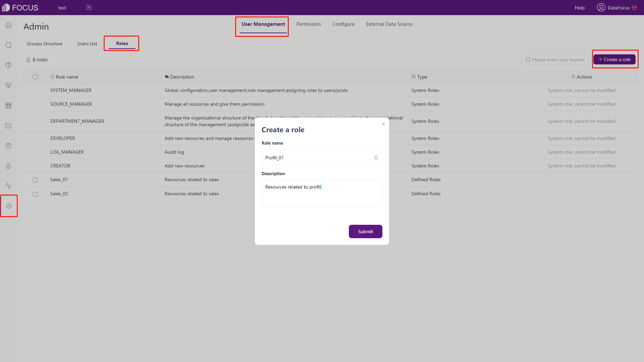Open the folder resources sidebar icon
This screenshot has height=362, width=644.
click(x=8, y=125)
